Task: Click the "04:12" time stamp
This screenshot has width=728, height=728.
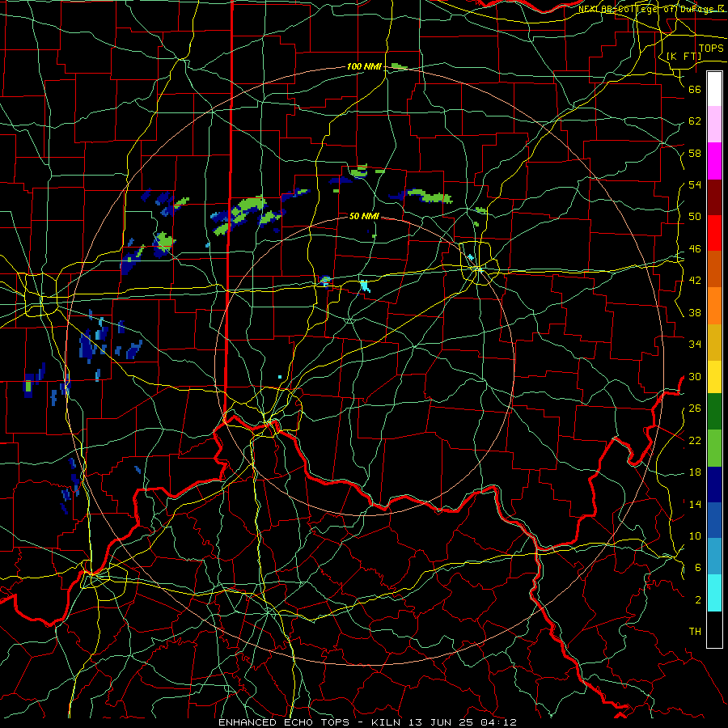Action: [500, 722]
